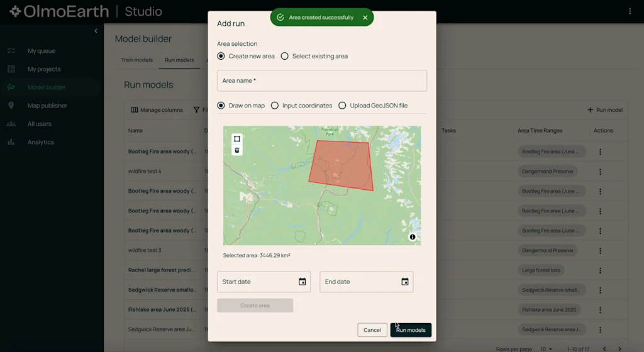Click the Cancel button
The width and height of the screenshot is (644, 352).
[372, 330]
